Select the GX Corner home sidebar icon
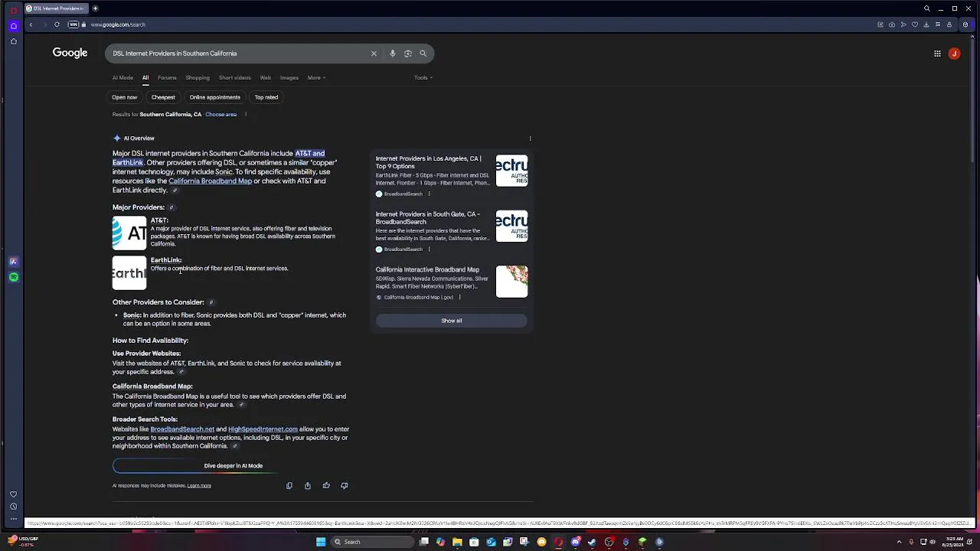 (13, 25)
